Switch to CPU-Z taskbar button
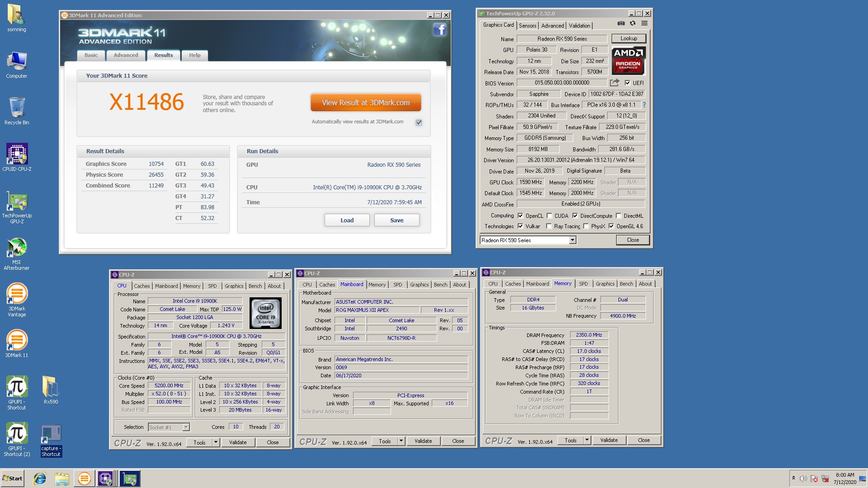 [x=106, y=479]
